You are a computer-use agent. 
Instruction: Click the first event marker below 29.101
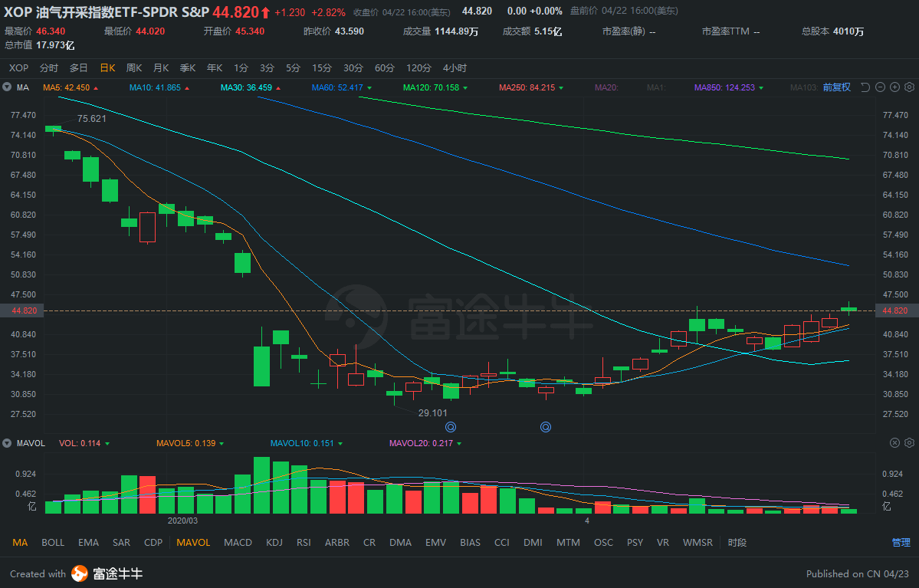451,427
